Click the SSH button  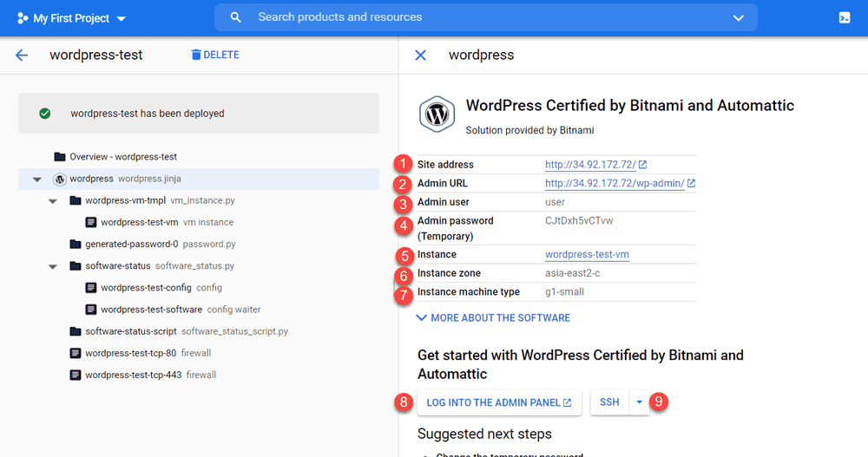point(609,402)
